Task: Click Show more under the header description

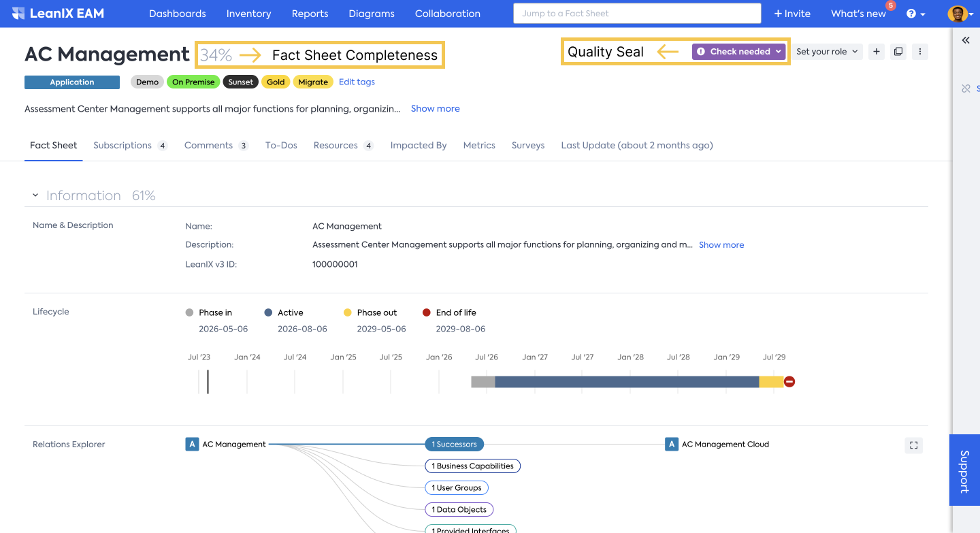Action: click(436, 108)
